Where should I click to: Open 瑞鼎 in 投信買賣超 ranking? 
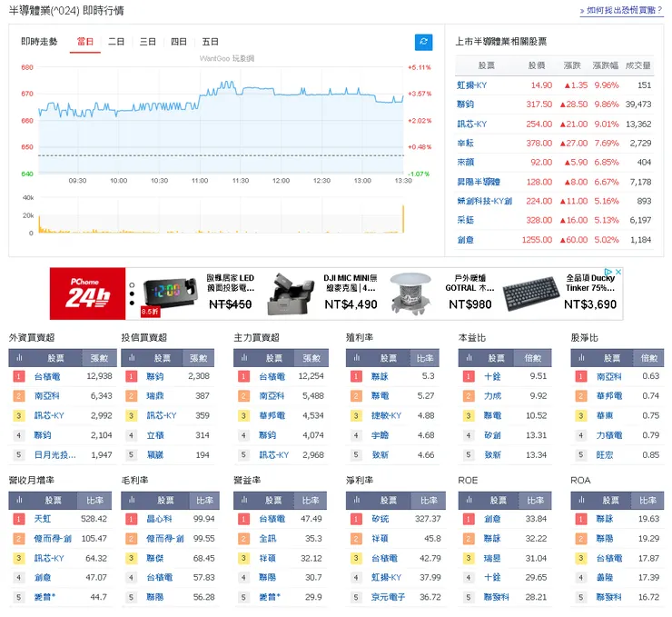pyautogui.click(x=154, y=396)
